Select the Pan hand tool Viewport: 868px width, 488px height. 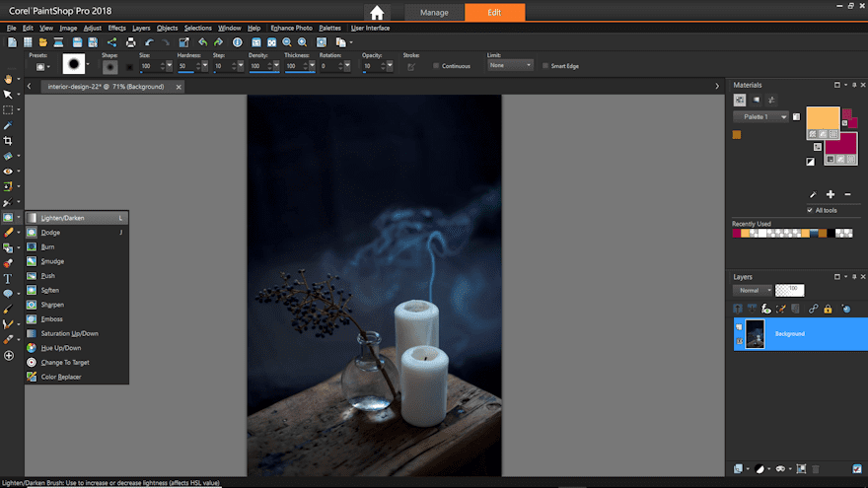point(8,79)
